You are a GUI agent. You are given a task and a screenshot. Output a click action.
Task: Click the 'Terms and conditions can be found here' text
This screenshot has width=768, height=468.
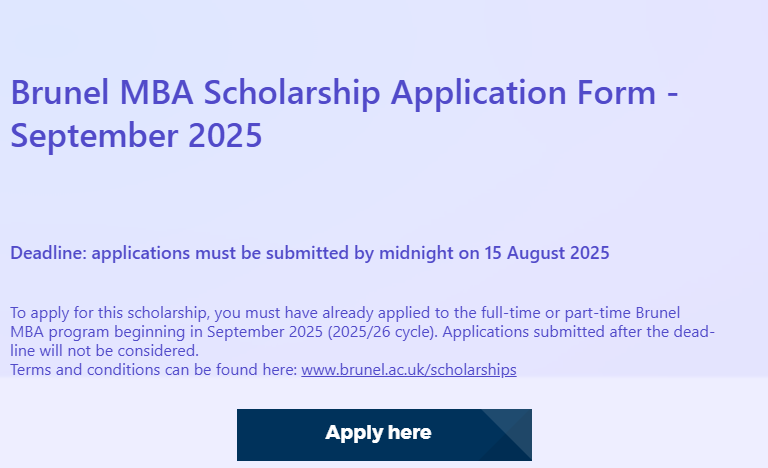154,370
